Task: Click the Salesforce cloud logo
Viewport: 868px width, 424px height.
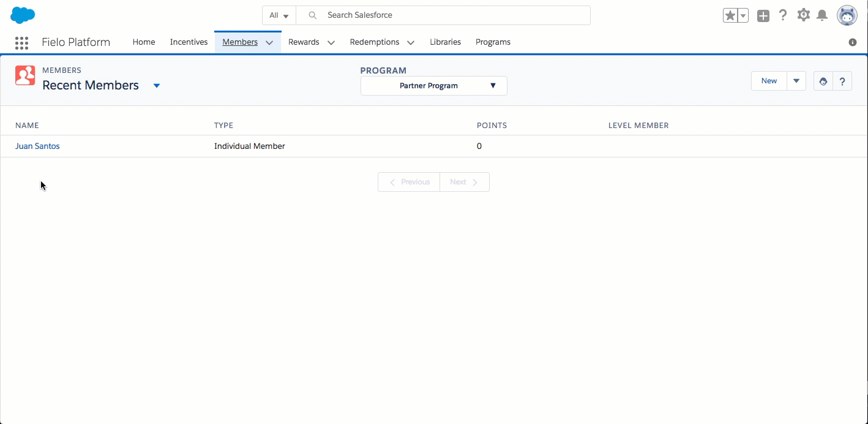Action: pos(23,15)
